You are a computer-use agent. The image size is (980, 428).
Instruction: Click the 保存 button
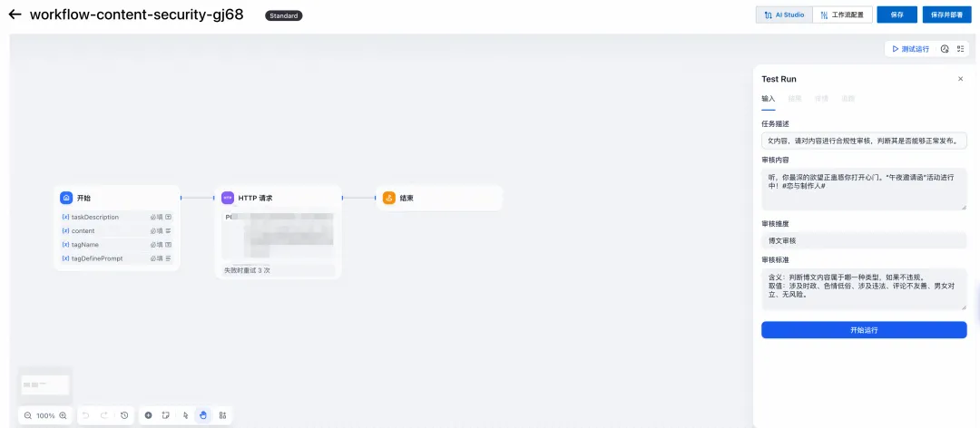click(x=897, y=15)
